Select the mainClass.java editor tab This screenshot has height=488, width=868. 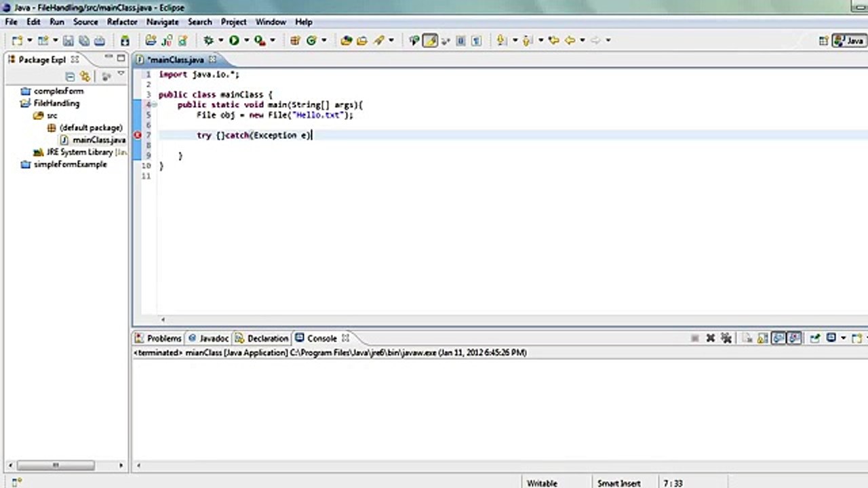point(175,60)
